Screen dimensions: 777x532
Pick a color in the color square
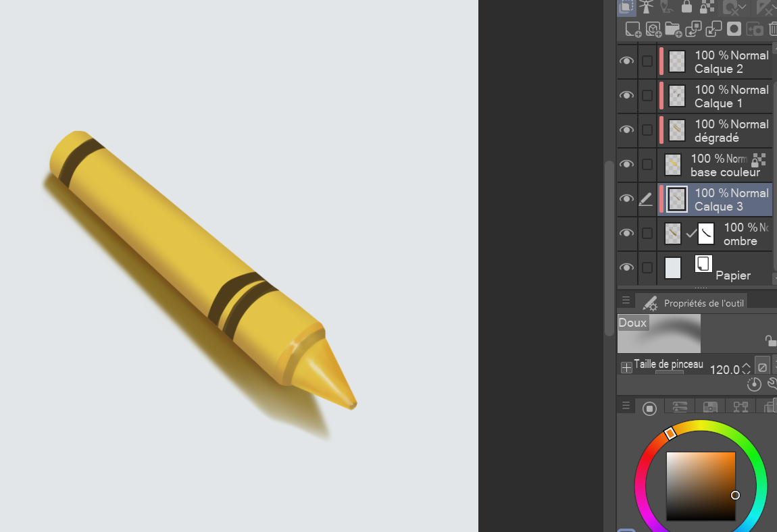(x=701, y=486)
